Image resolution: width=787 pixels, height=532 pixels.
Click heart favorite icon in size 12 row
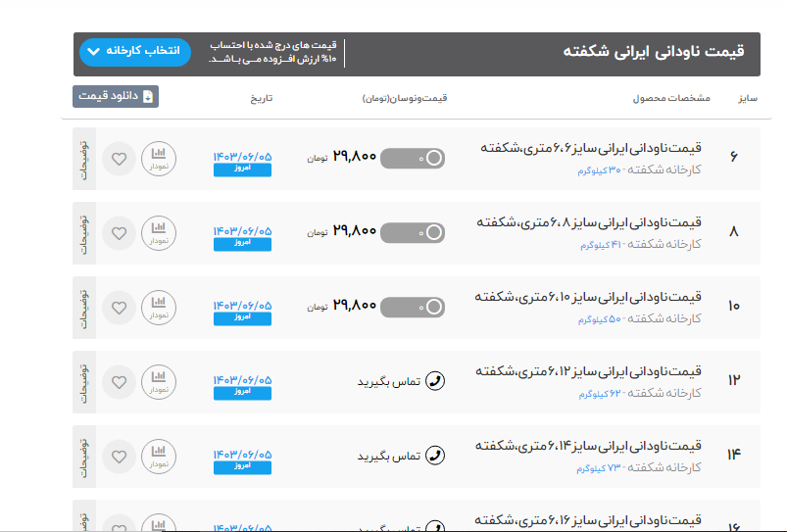point(119,382)
